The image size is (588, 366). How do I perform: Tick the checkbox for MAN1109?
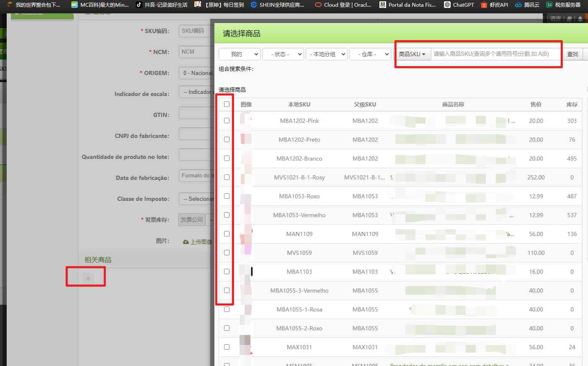tap(227, 234)
